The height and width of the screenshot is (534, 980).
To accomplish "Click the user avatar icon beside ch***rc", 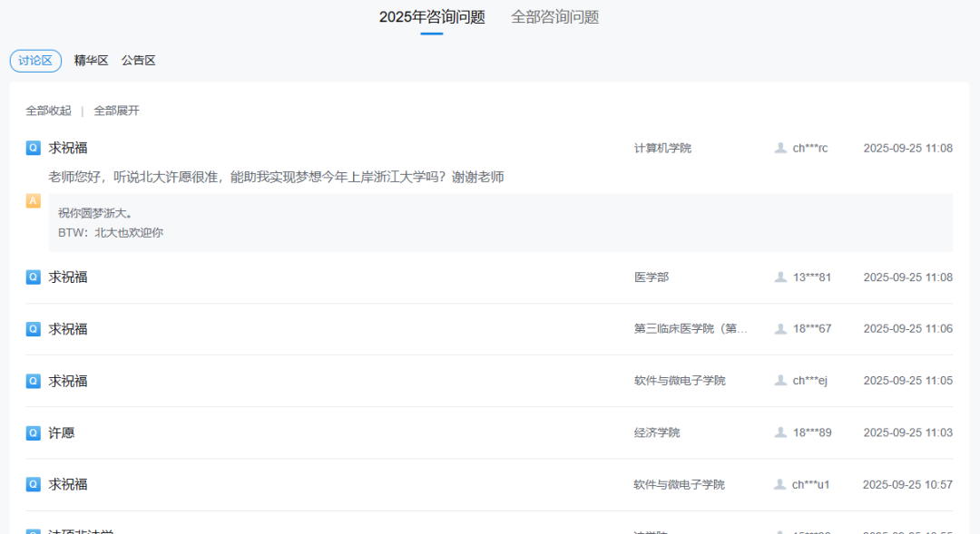I will coord(780,148).
